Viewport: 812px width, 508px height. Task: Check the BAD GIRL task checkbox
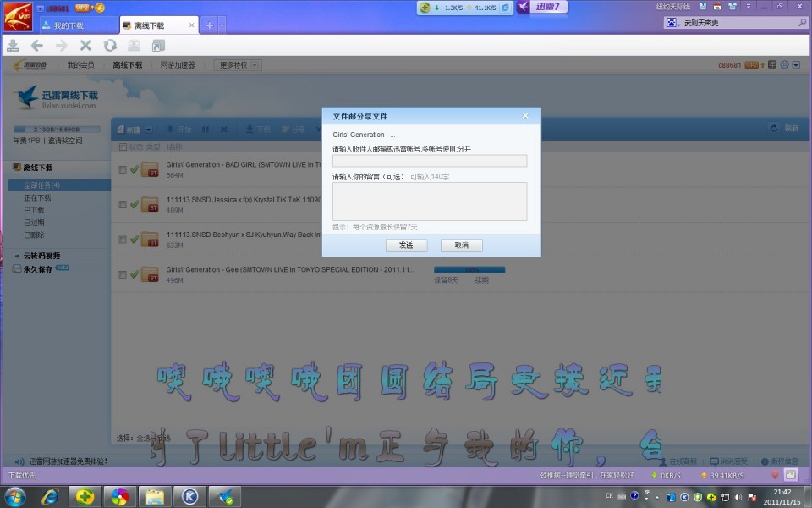pyautogui.click(x=123, y=169)
